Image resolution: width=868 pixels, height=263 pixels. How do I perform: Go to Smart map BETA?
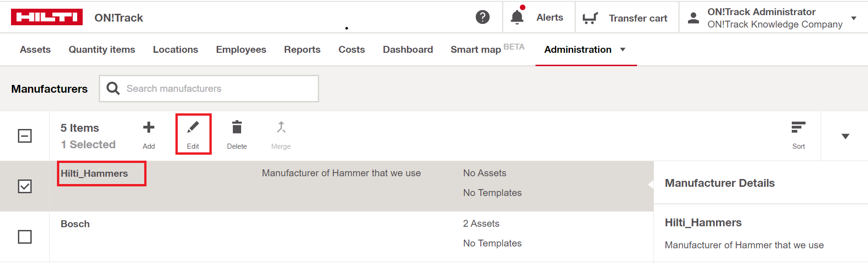point(487,49)
